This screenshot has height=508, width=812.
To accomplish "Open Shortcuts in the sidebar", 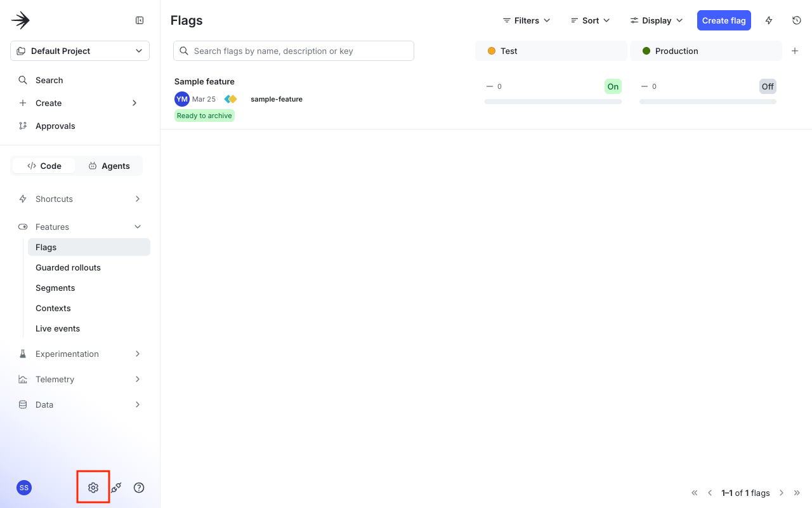I will (54, 199).
